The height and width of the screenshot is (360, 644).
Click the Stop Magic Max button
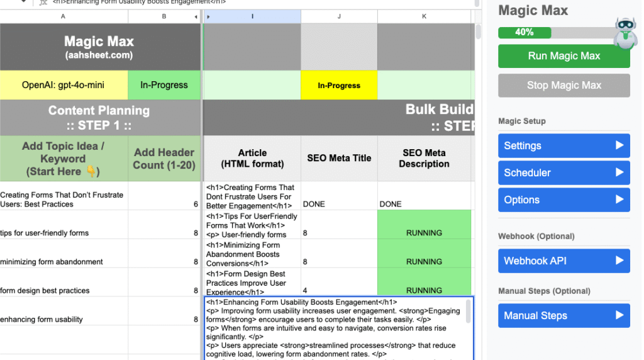(x=563, y=85)
